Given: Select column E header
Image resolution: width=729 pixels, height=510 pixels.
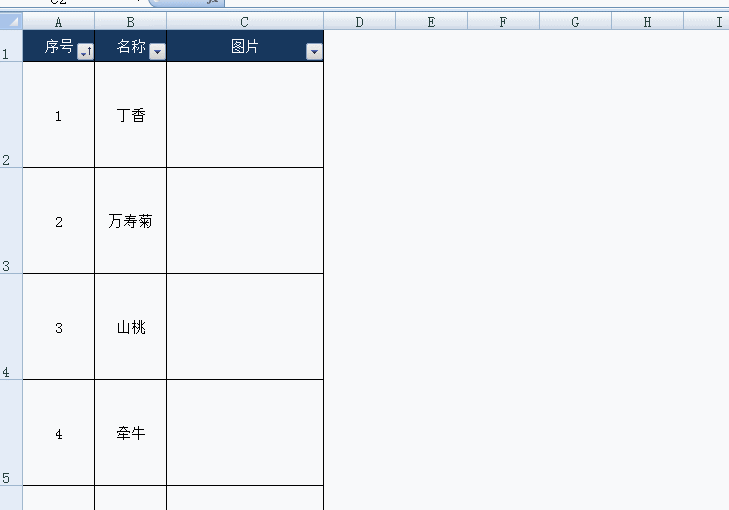Looking at the screenshot, I should tap(431, 21).
